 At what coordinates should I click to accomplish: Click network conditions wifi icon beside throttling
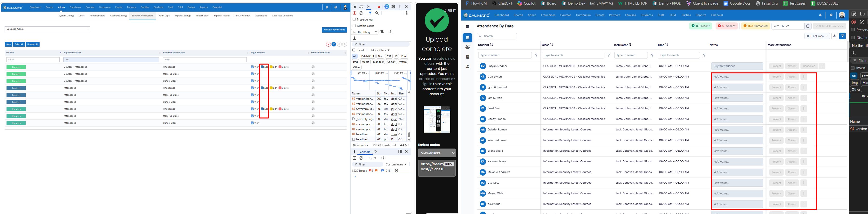pos(382,32)
